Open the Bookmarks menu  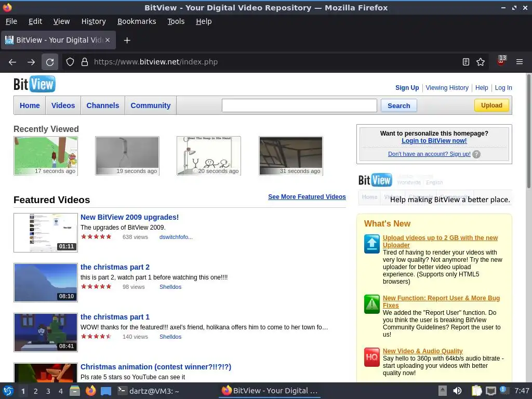pyautogui.click(x=137, y=21)
